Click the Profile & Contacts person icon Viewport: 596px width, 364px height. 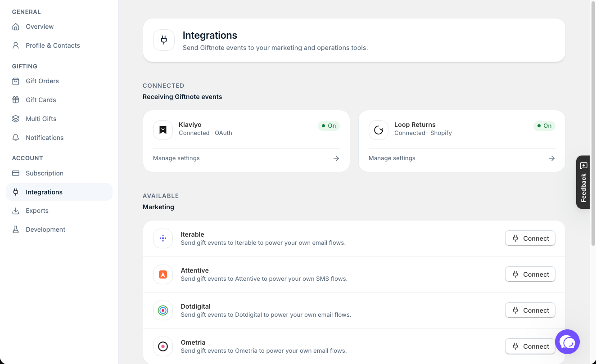point(16,45)
